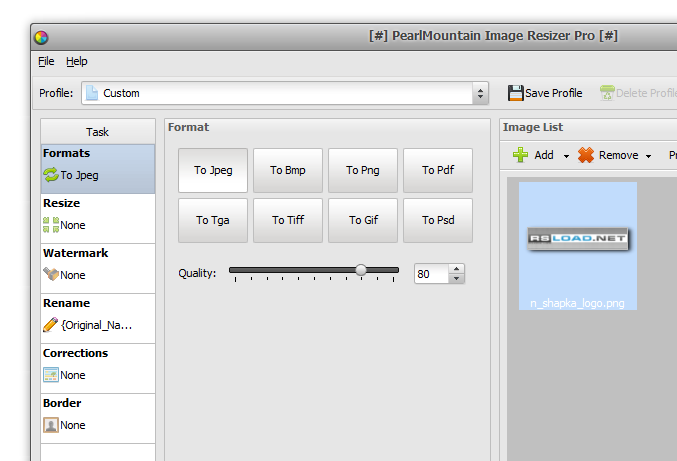Click the orange X Remove icon
This screenshot has width=677, height=461.
point(585,155)
